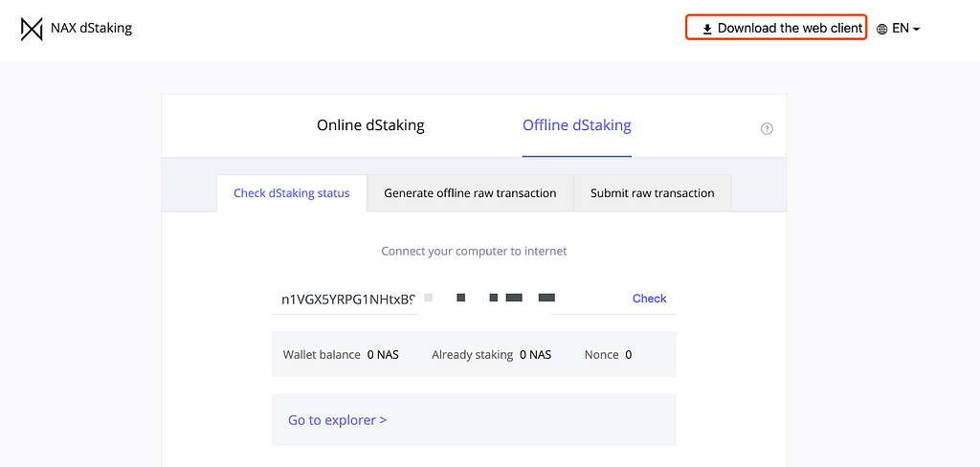Viewport: 980px width, 467px height.
Task: Click the caret next to EN
Action: click(916, 30)
